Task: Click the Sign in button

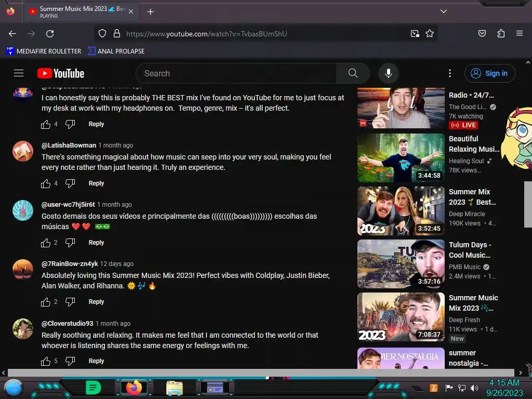Action: (x=489, y=73)
